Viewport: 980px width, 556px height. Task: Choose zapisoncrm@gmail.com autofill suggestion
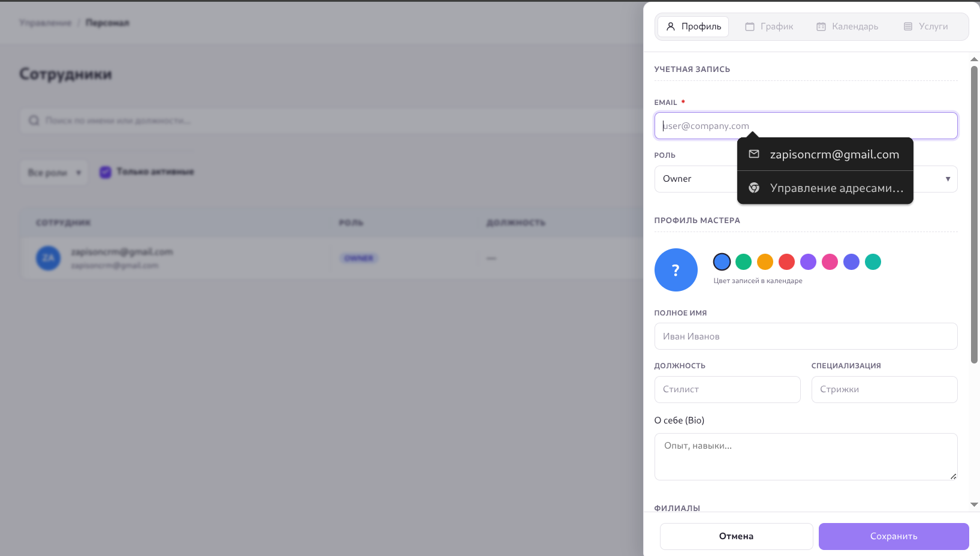coord(834,154)
